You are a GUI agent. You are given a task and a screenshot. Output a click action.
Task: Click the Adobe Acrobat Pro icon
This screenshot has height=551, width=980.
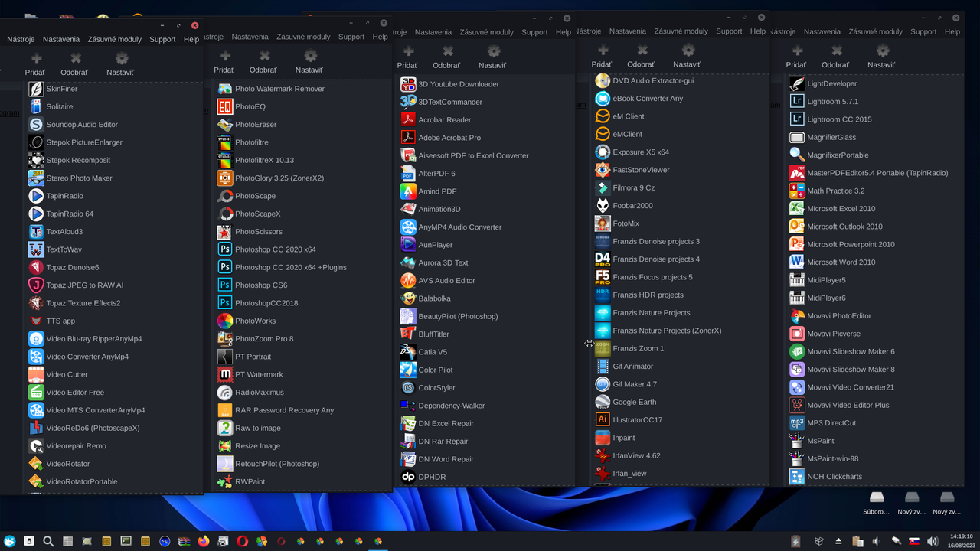408,138
